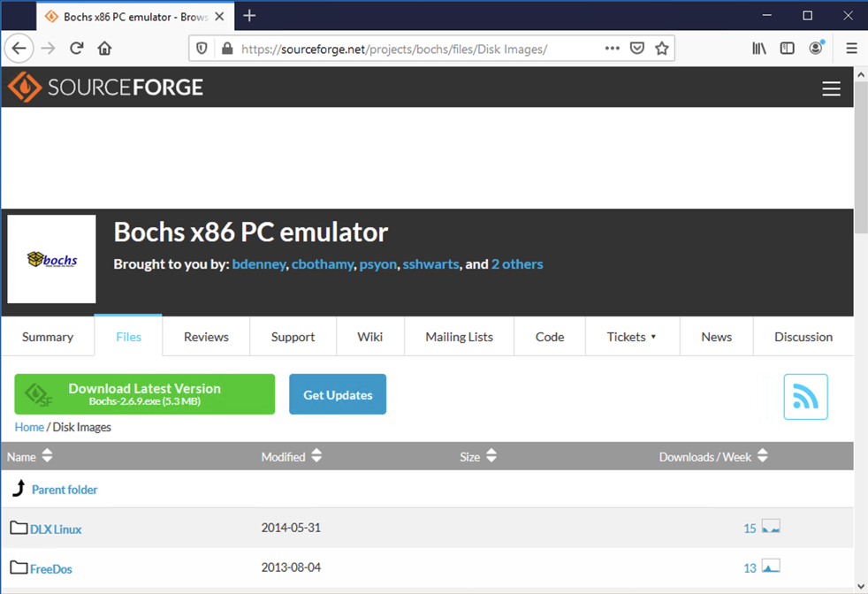This screenshot has height=594, width=868.
Task: Sort by Downloads / Week arrows
Action: tap(763, 455)
